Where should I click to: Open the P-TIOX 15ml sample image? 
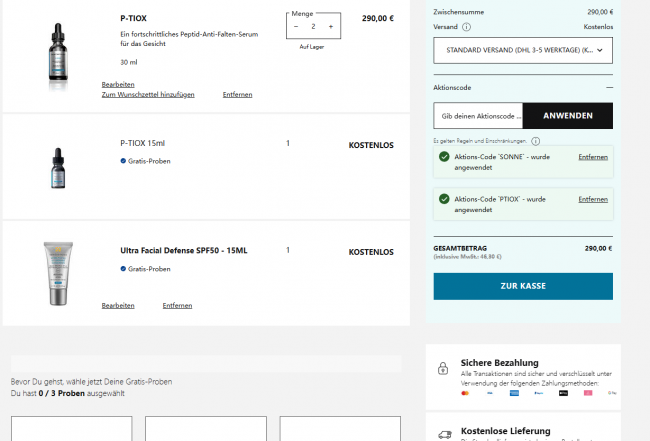[x=58, y=168]
